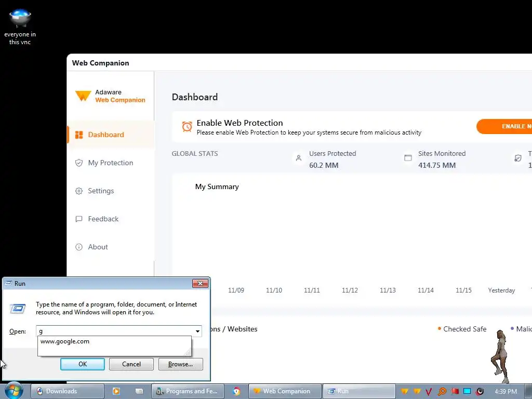Open My Protection in the sidebar
Image resolution: width=532 pixels, height=399 pixels.
click(111, 163)
